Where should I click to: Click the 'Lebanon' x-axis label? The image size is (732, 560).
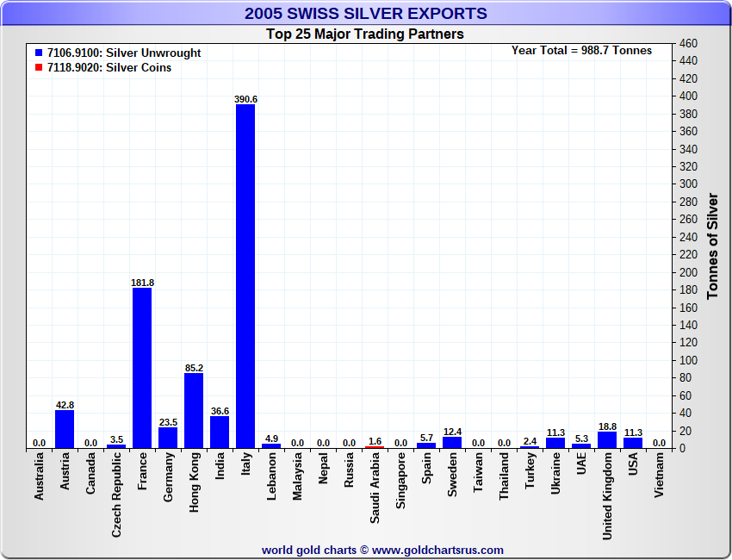click(271, 476)
